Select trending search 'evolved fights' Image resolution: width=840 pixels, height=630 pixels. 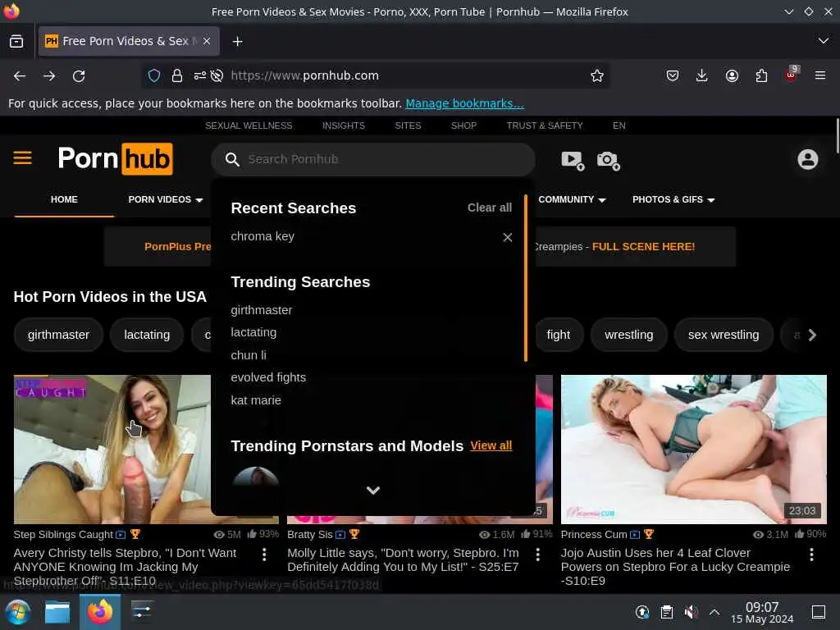coord(268,377)
